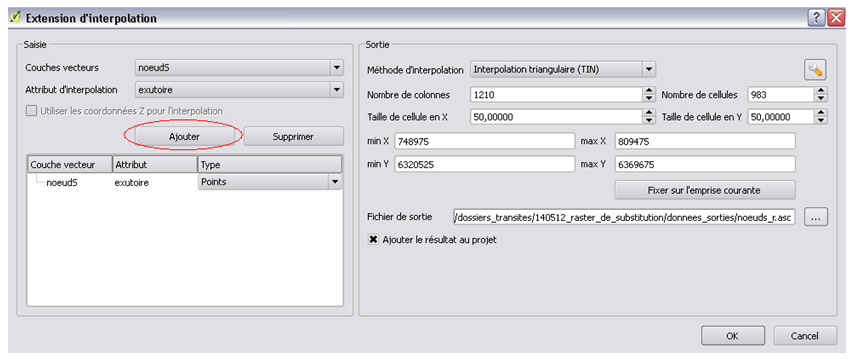Expand Attribut d'interpolation dropdown
Screen dimensions: 853x360
click(337, 90)
